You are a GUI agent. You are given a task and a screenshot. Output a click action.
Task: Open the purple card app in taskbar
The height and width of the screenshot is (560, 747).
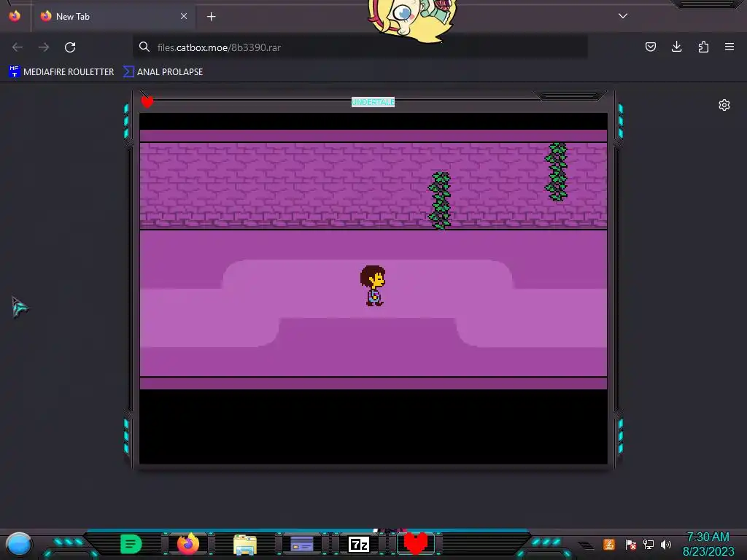(x=301, y=544)
